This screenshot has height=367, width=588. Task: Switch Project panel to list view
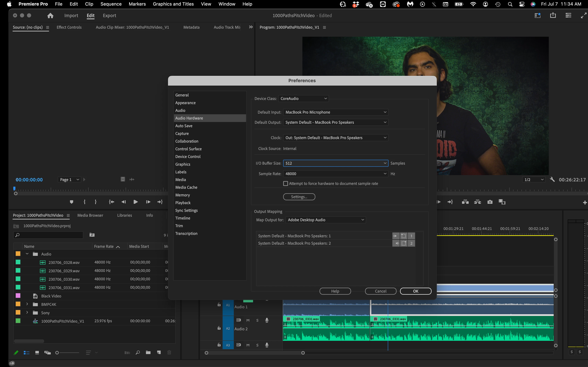tap(26, 353)
